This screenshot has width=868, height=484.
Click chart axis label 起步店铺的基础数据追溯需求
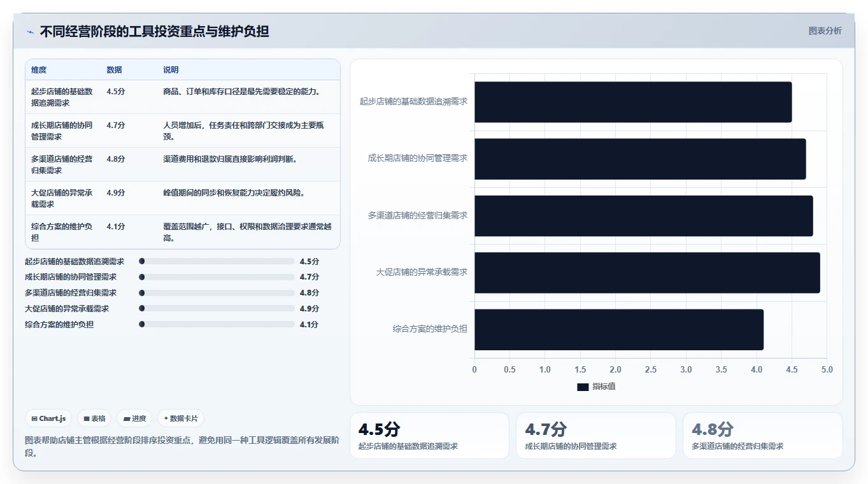click(x=413, y=101)
